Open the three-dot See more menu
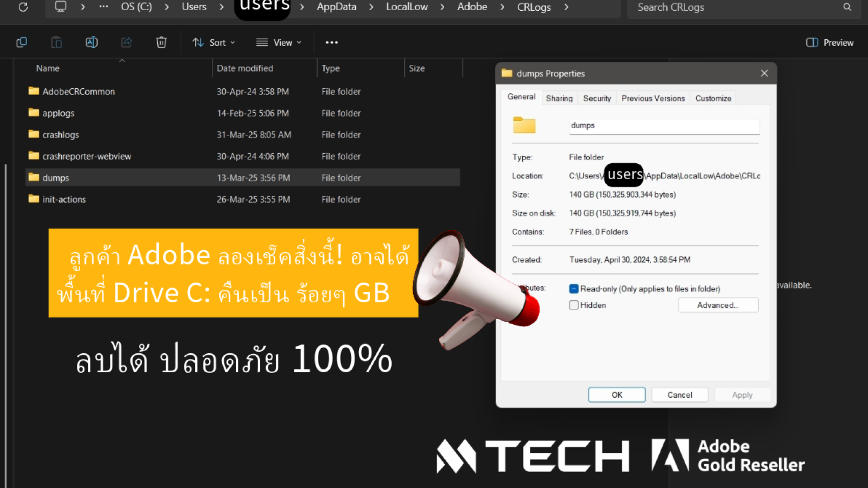 (x=332, y=42)
